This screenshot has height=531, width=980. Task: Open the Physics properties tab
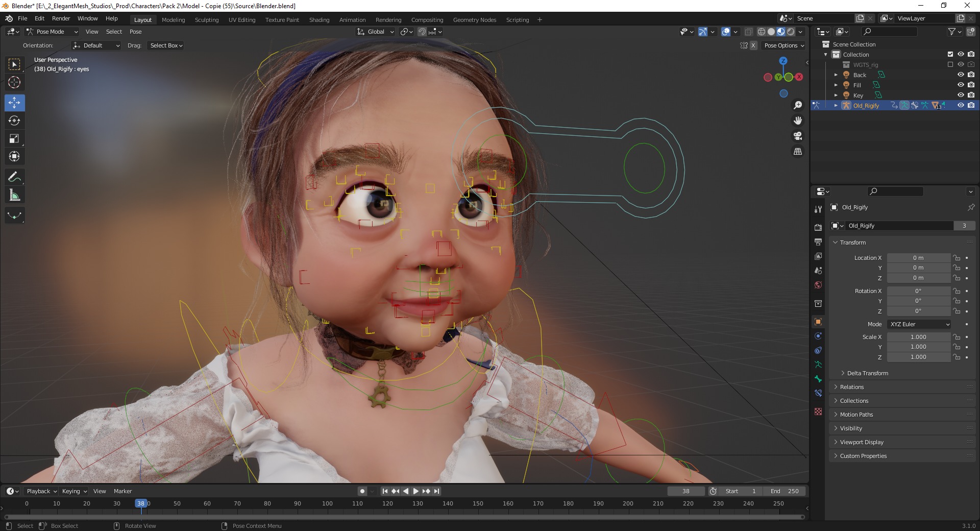coord(818,336)
